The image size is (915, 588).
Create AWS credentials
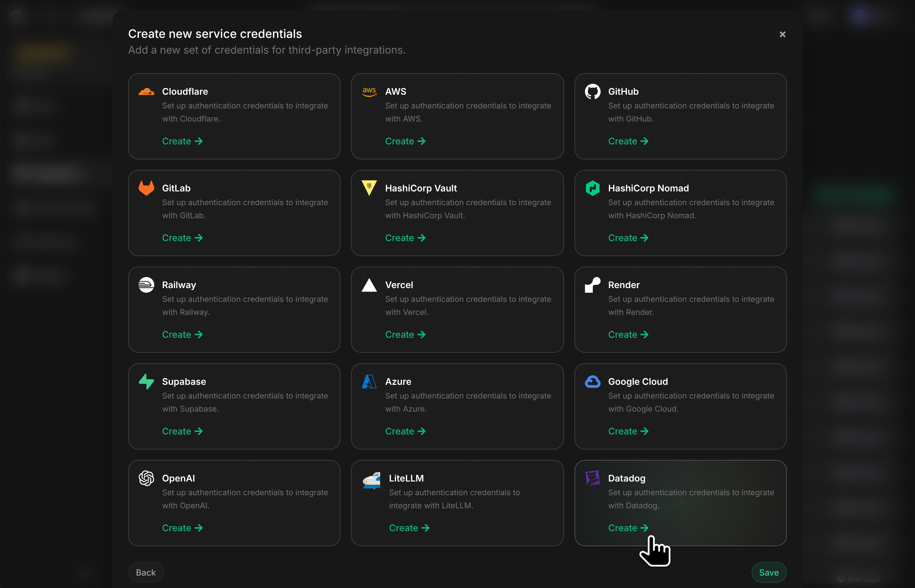point(405,141)
